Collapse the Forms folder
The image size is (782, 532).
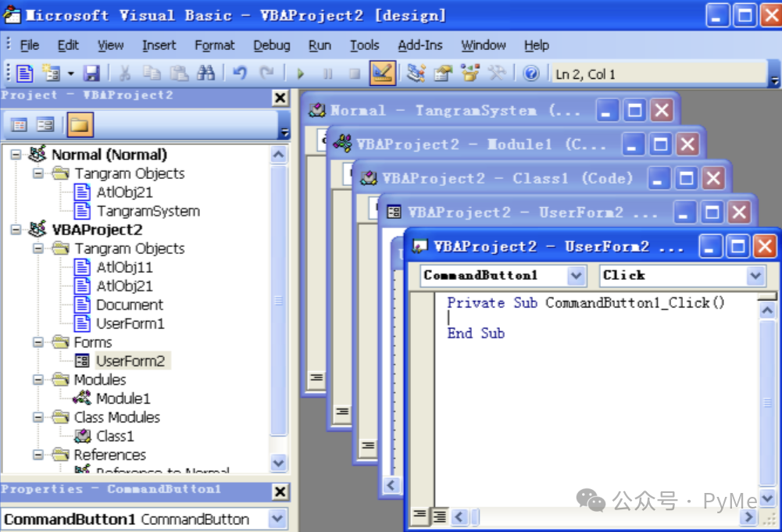pyautogui.click(x=38, y=342)
